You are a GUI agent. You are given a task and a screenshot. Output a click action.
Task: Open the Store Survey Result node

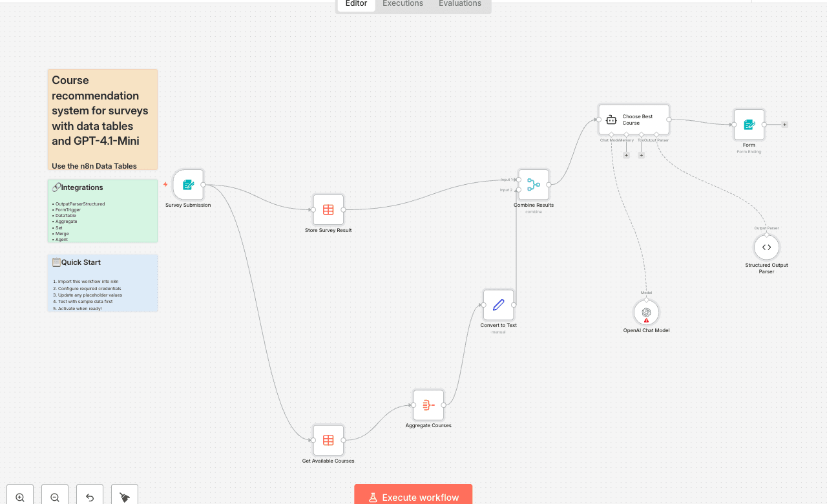[328, 209]
